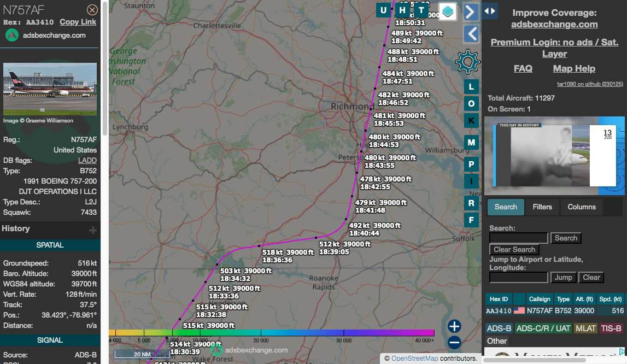Click the This Day in History video ad
This screenshot has width=627, height=364.
tap(554, 156)
